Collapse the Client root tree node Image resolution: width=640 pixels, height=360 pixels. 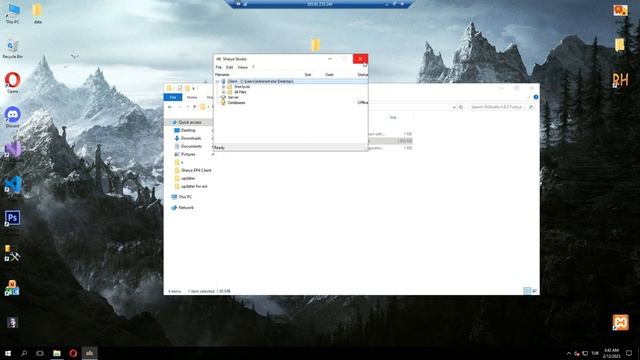(x=218, y=82)
